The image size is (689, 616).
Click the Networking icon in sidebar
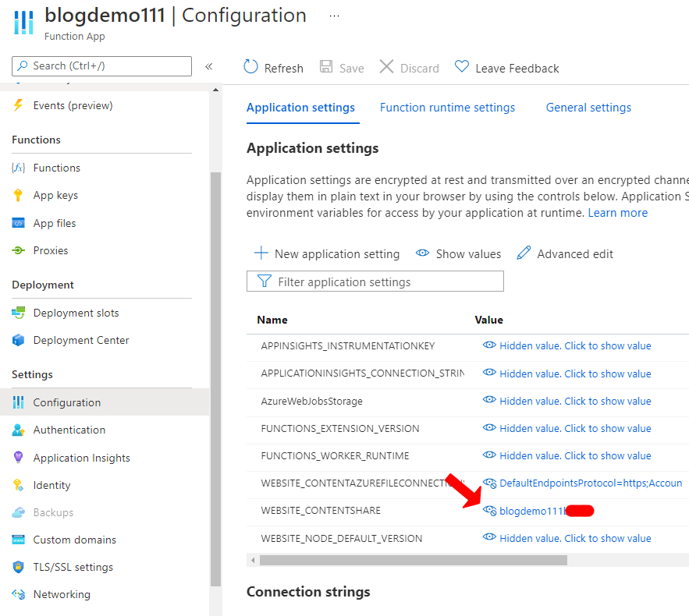pyautogui.click(x=18, y=594)
